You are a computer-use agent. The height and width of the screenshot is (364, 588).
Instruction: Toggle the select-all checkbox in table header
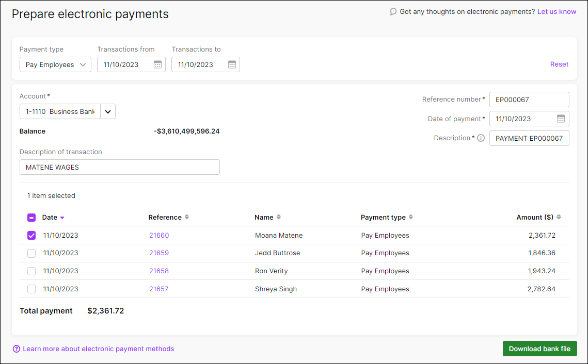coord(31,217)
